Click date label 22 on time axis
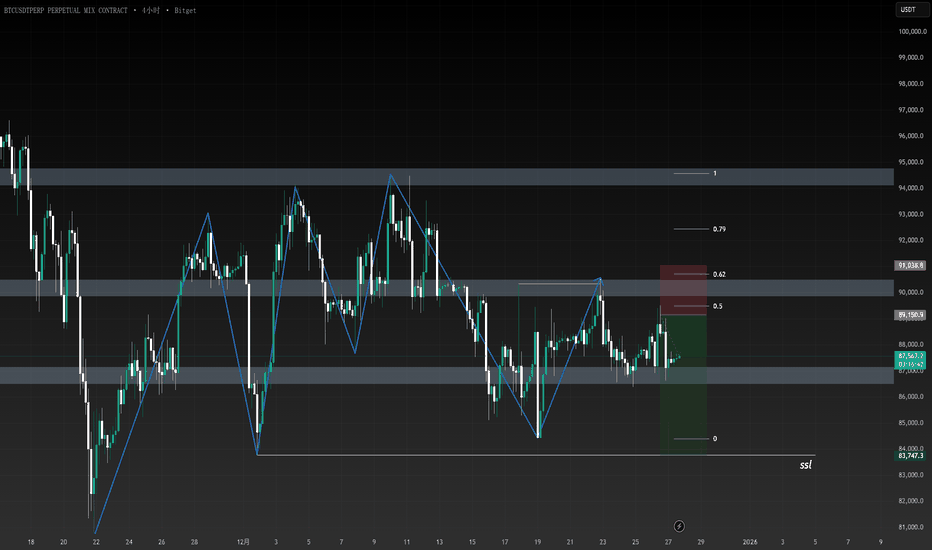The image size is (932, 550). tap(96, 542)
